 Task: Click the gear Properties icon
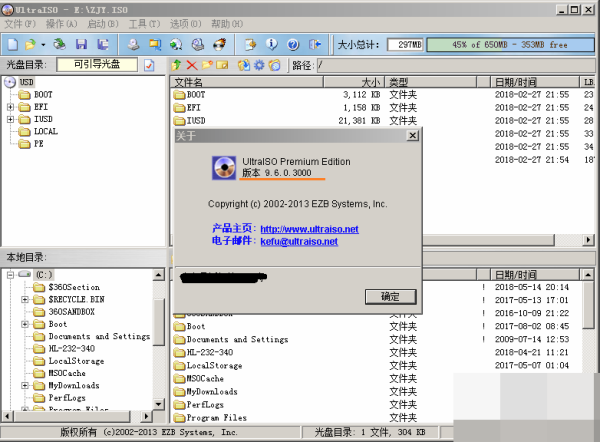[259, 65]
